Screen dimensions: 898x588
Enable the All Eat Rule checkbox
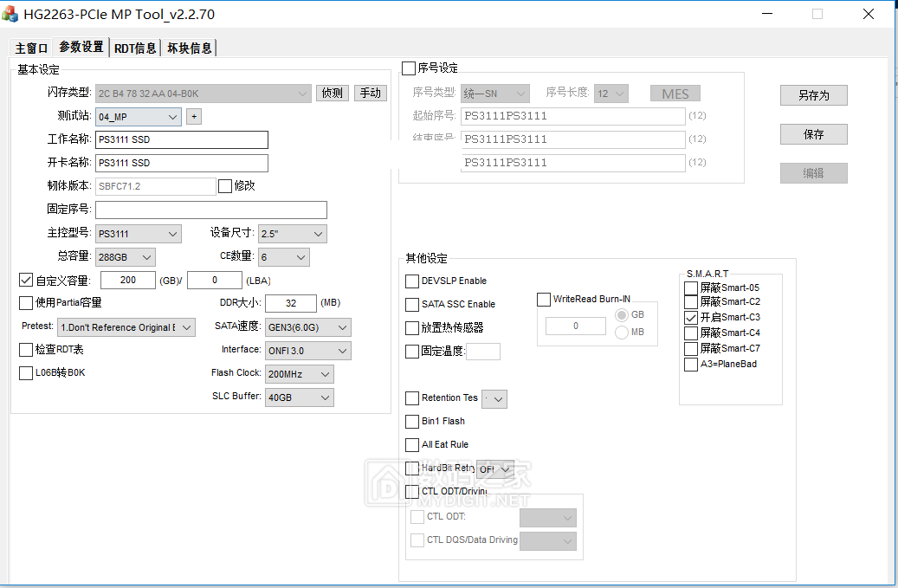coord(412,445)
